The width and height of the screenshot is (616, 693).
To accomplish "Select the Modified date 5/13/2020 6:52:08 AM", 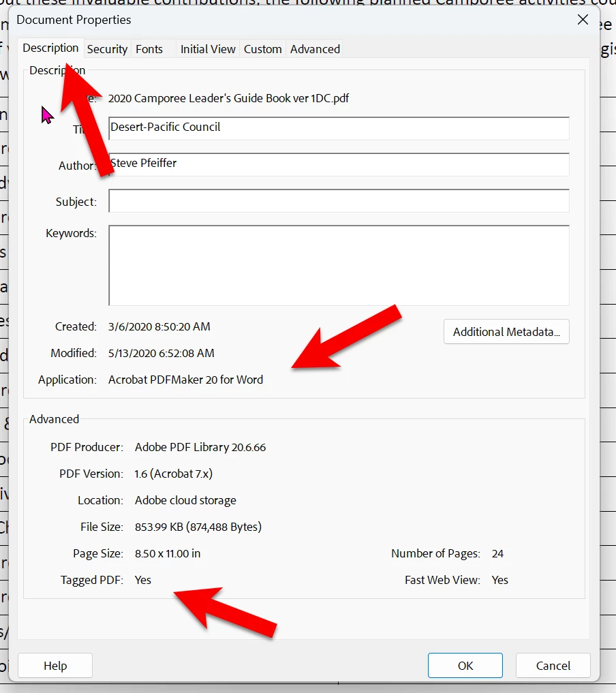I will point(161,353).
